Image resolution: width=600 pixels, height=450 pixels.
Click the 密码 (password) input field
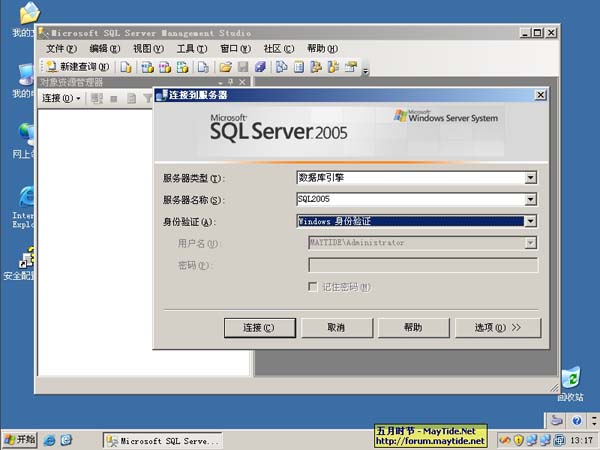point(422,265)
